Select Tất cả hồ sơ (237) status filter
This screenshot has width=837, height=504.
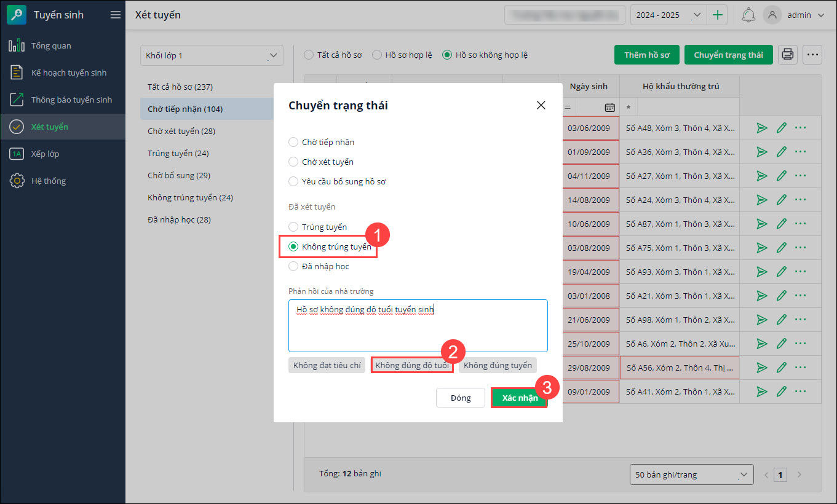click(180, 87)
